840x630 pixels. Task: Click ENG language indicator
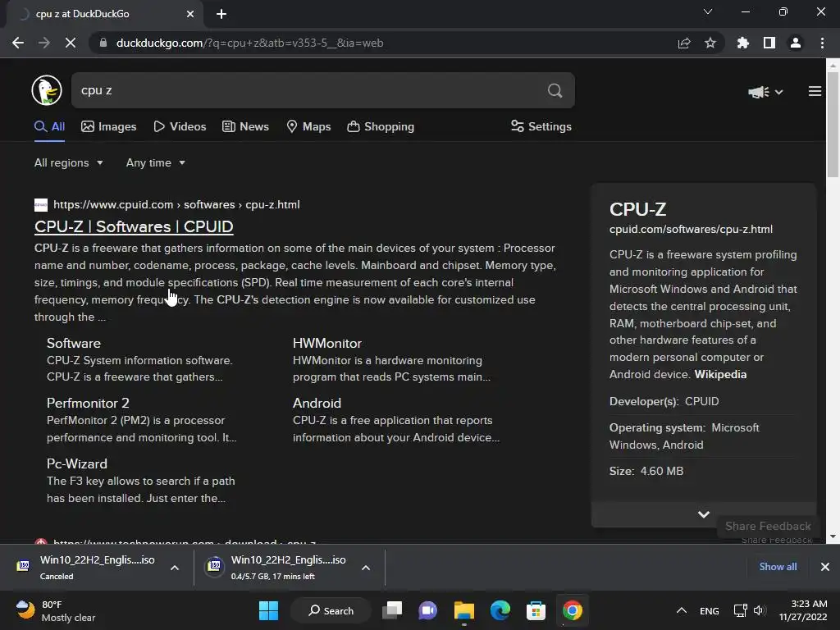click(710, 610)
